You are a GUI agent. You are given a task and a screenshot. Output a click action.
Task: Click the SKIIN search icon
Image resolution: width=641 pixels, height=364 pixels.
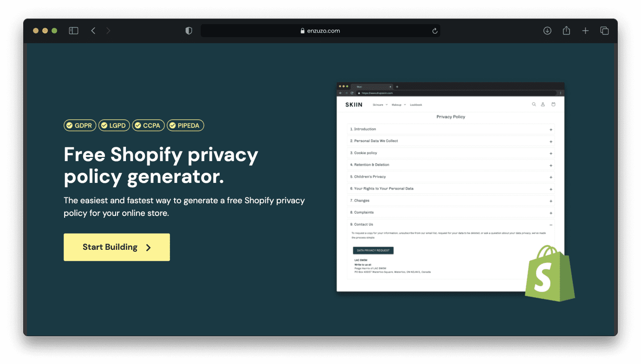pos(534,104)
